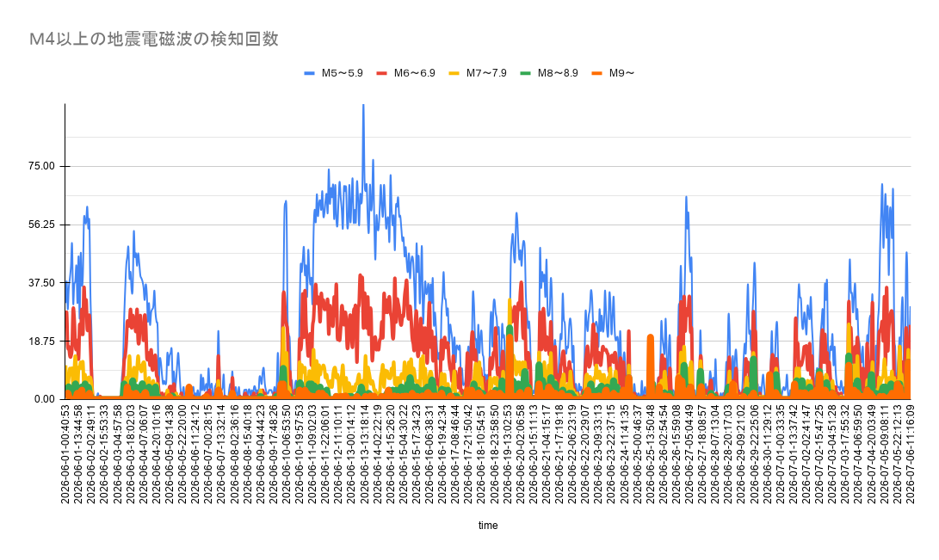Click the 75.00 y-axis label
Image resolution: width=939 pixels, height=560 pixels.
tap(41, 166)
